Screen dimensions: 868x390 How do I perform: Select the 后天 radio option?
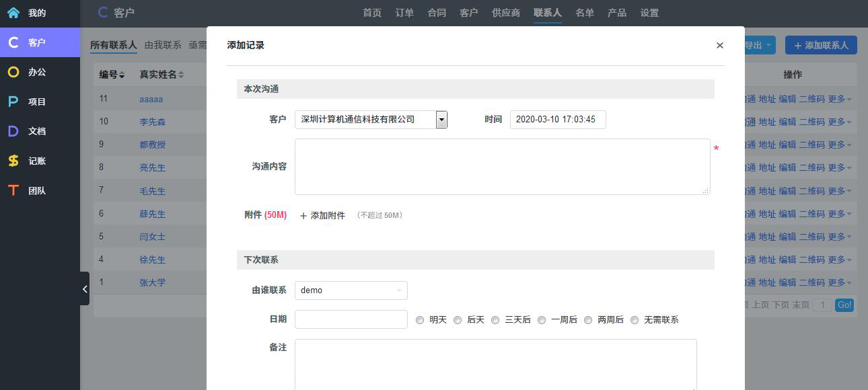458,320
